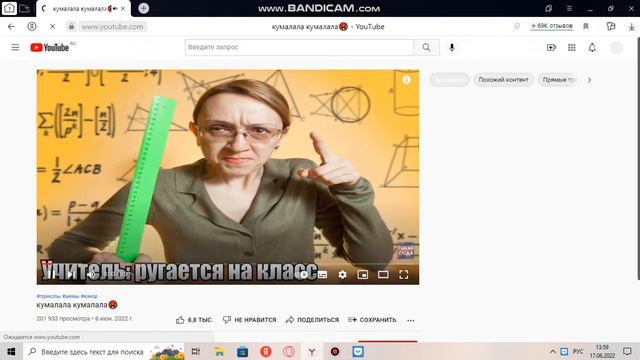The height and width of the screenshot is (360, 640).
Task: Click the www.youtube.com address field
Action: pyautogui.click(x=113, y=27)
